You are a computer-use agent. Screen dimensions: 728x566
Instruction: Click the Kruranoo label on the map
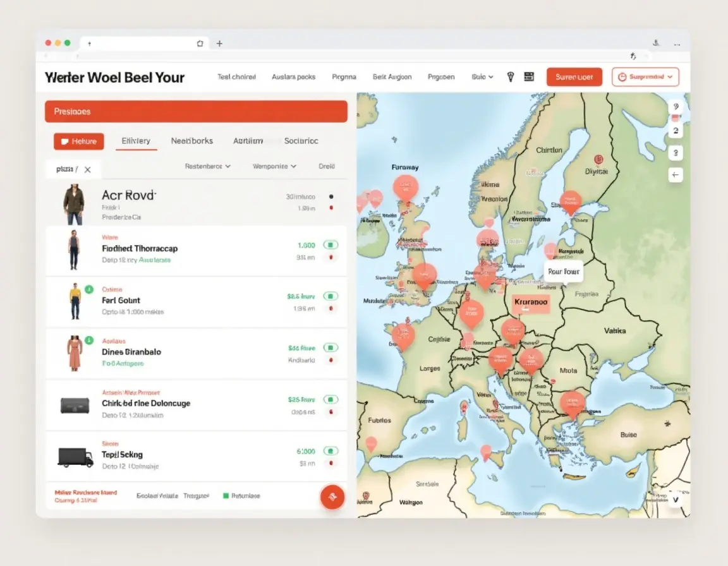531,302
